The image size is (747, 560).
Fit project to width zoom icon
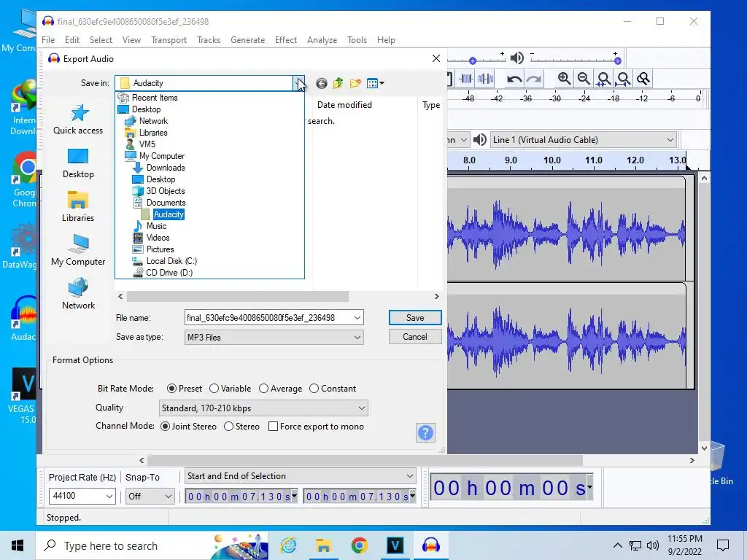click(623, 79)
